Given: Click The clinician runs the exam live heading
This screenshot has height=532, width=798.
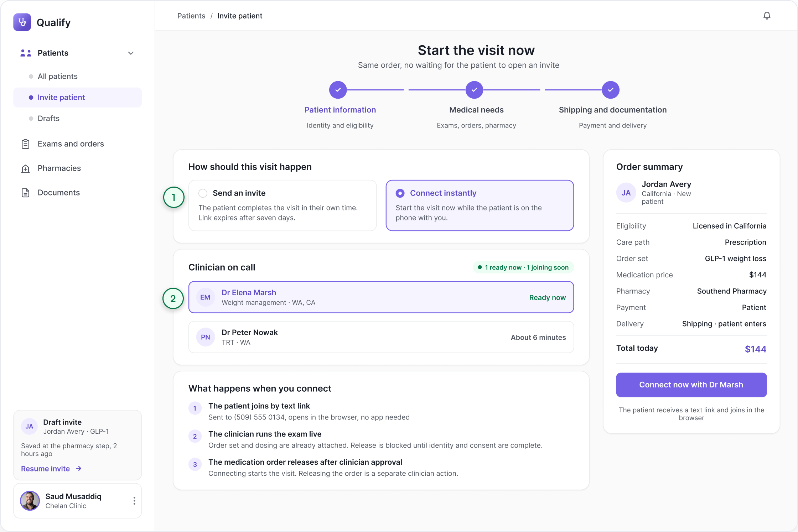Looking at the screenshot, I should click(x=265, y=434).
